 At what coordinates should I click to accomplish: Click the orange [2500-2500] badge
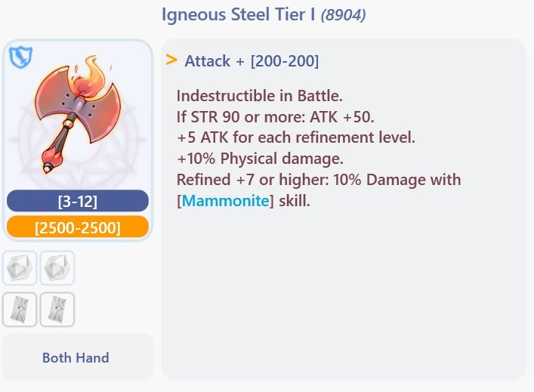(x=77, y=227)
